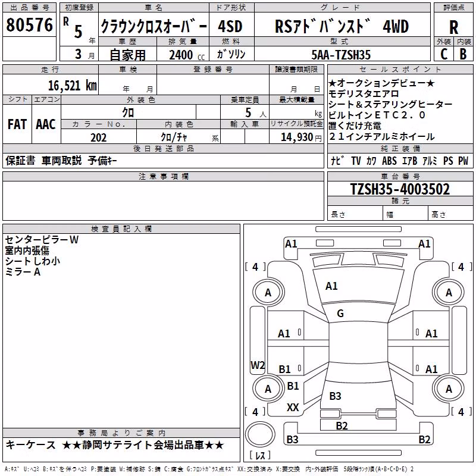Select the door type 4SD
The width and height of the screenshot is (476, 476).
click(x=230, y=27)
